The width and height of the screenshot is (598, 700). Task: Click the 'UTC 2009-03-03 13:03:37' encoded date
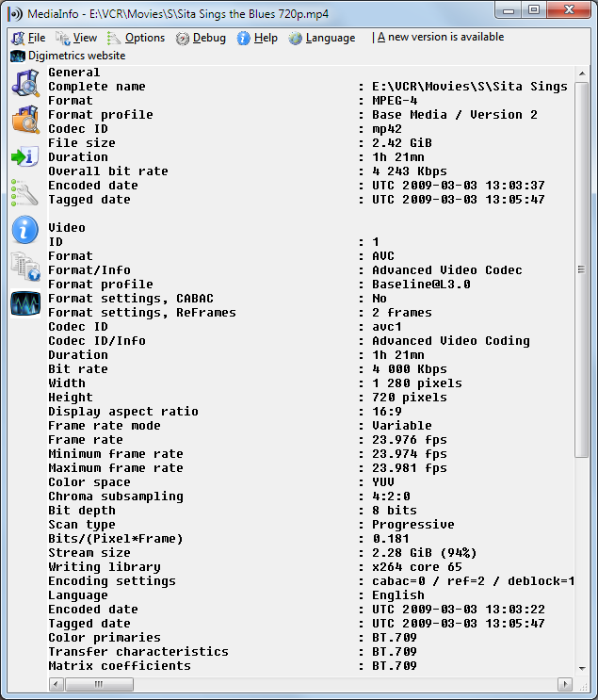click(459, 186)
